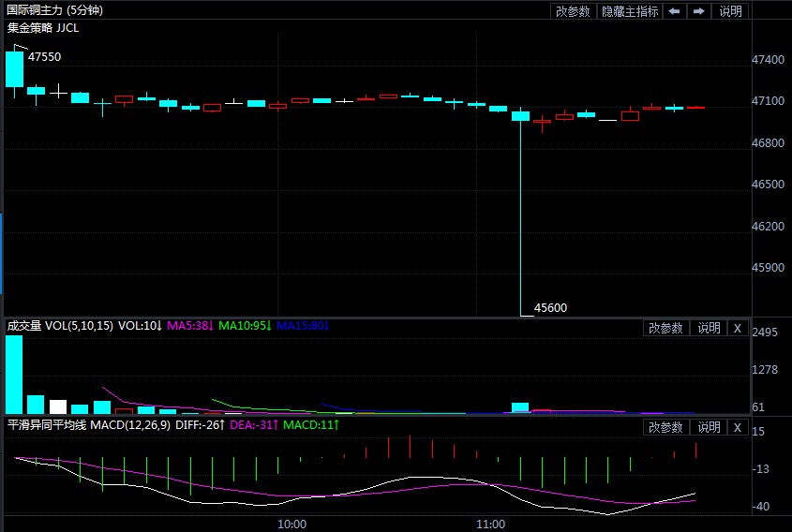
Task: Select the 集金策略 JJCL indicator label
Action: (x=43, y=28)
